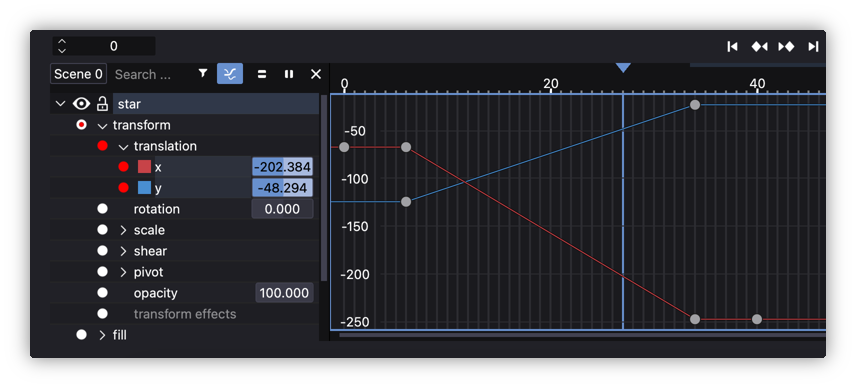This screenshot has height=388, width=856.
Task: Toggle the transform effects keyframe dot
Action: tap(102, 313)
